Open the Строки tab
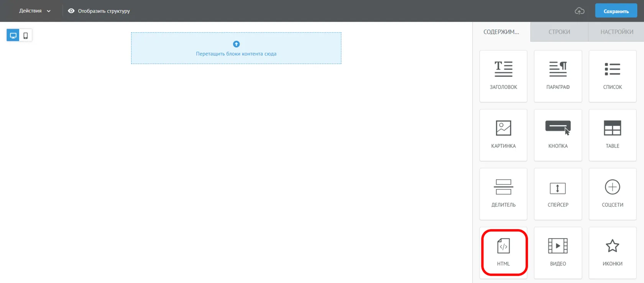644x283 pixels. pos(559,32)
